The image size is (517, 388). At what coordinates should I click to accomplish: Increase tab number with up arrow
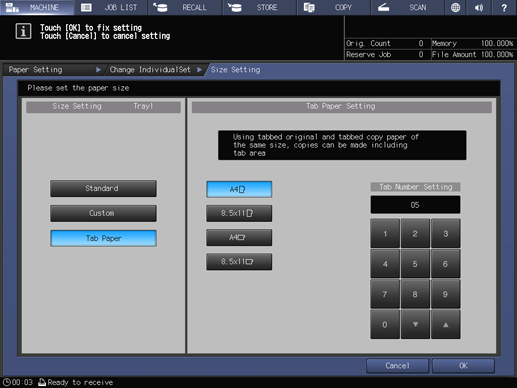[x=446, y=324]
